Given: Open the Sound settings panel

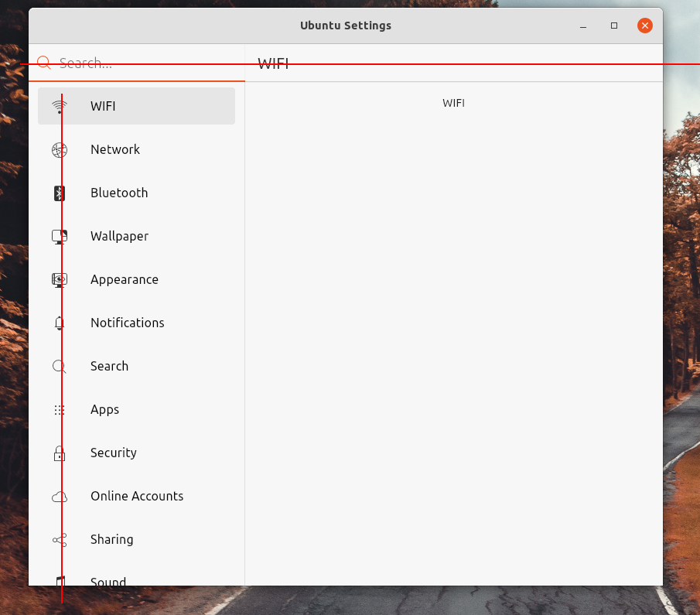Looking at the screenshot, I should pyautogui.click(x=108, y=580).
